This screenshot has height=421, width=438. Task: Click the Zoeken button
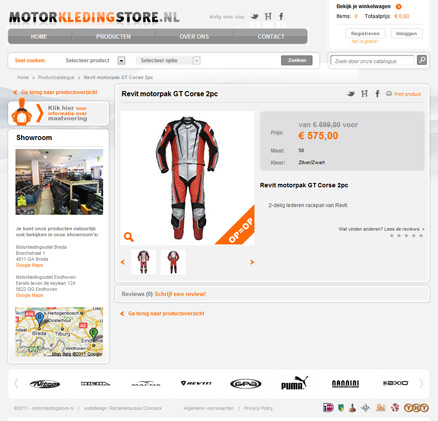click(x=297, y=60)
